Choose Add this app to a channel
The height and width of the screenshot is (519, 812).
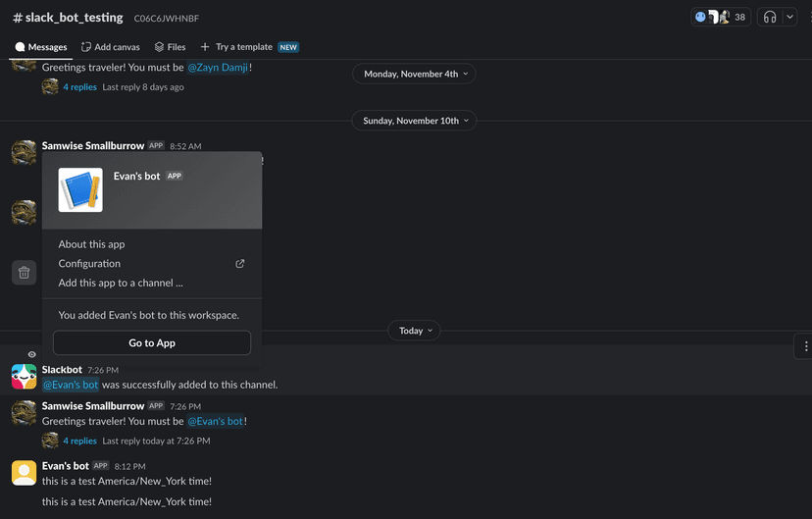pyautogui.click(x=121, y=283)
